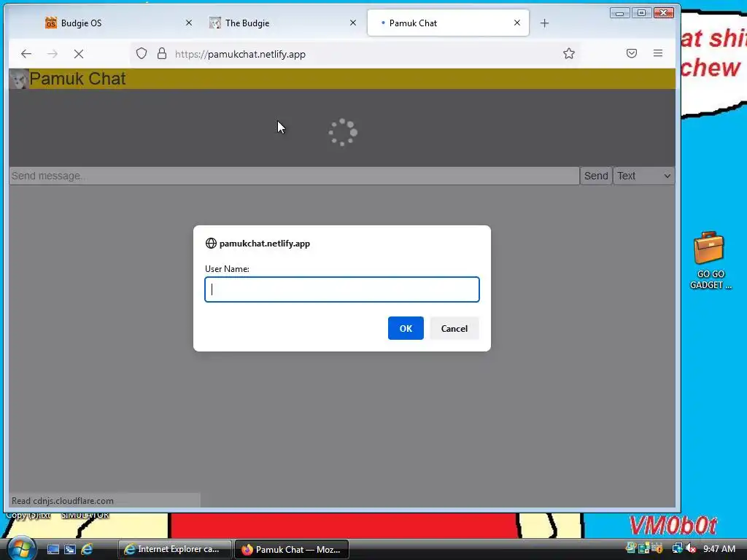Click the Send button in chat page

(596, 176)
